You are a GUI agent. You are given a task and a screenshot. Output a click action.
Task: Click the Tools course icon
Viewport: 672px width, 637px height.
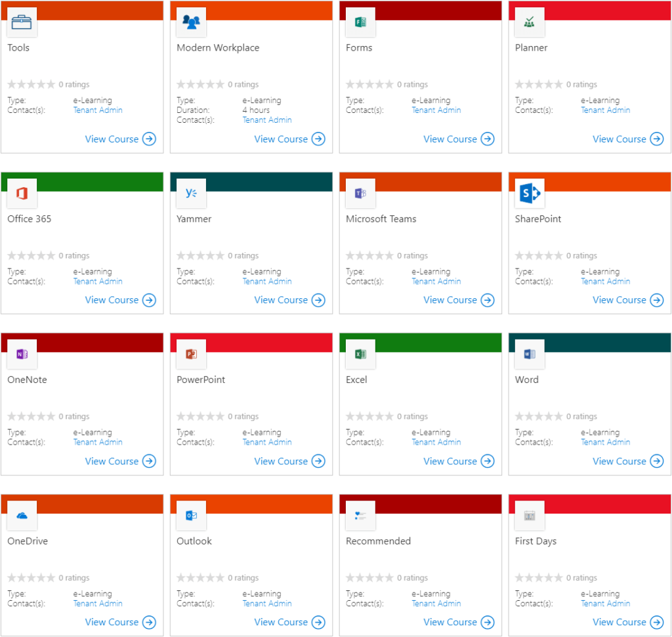(x=22, y=22)
